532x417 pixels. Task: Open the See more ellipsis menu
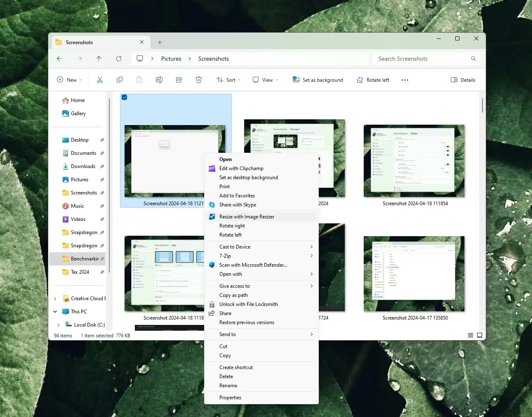click(x=405, y=80)
